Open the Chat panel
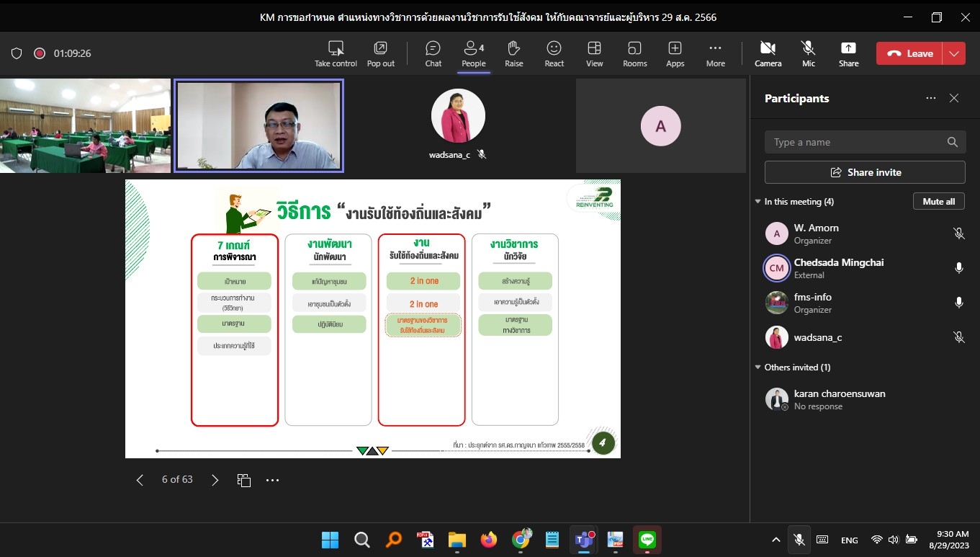The width and height of the screenshot is (980, 557). pyautogui.click(x=433, y=53)
